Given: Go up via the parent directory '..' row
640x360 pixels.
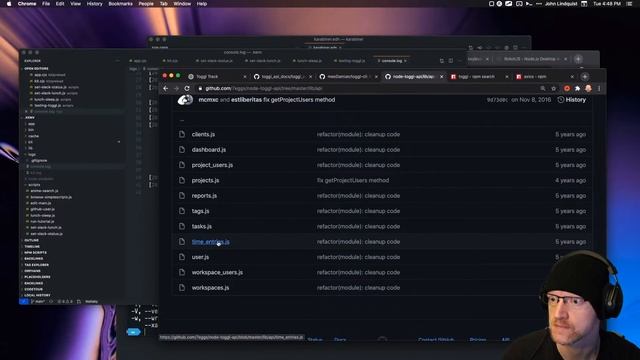Looking at the screenshot, I should pyautogui.click(x=182, y=120).
